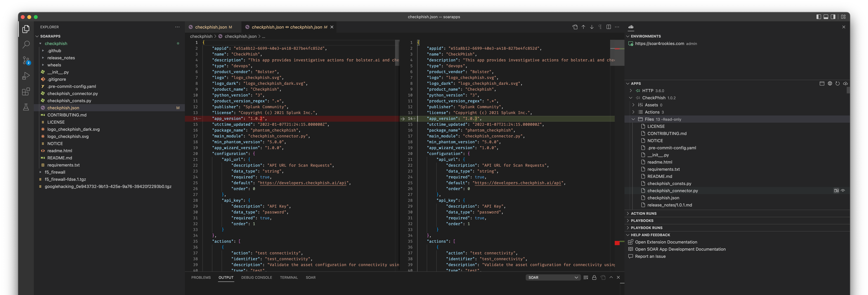
Task: Open the Testing beaker view
Action: [26, 107]
